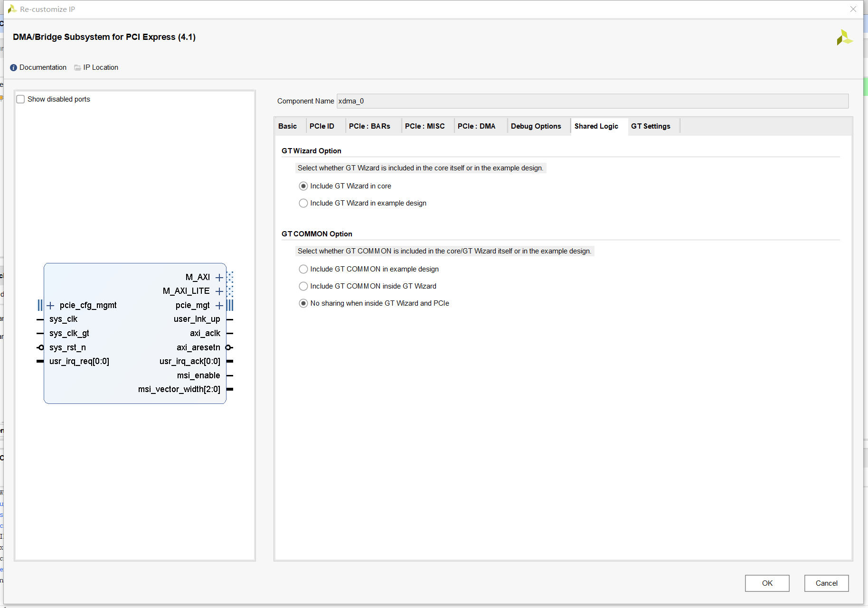Click the Component Name field
This screenshot has height=608, width=868.
[592, 101]
